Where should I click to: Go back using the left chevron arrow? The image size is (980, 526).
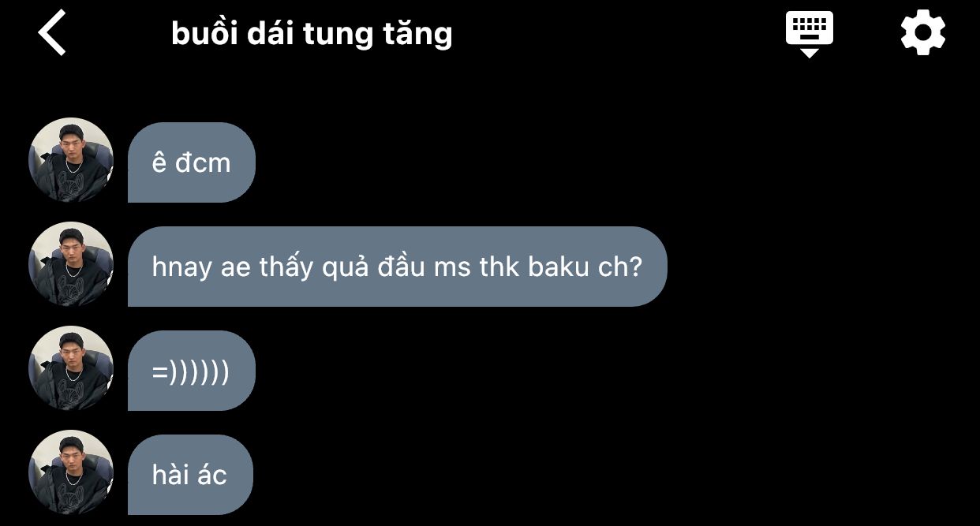click(52, 33)
